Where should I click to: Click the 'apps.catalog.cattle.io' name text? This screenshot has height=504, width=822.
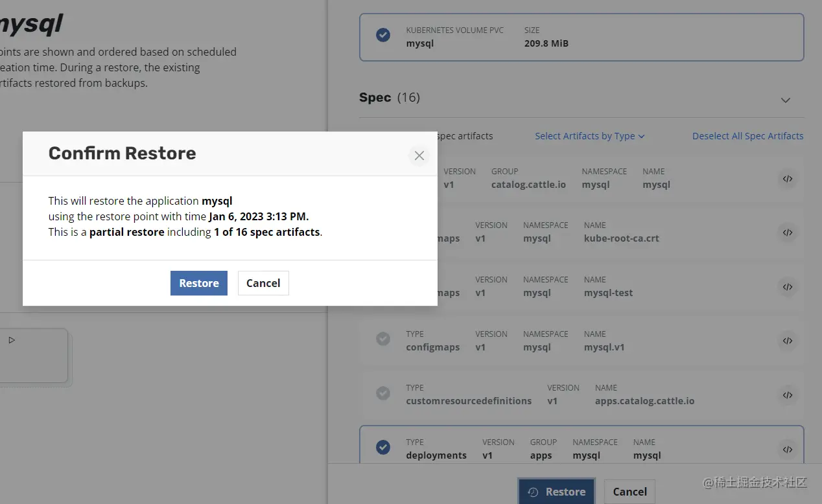click(x=645, y=401)
